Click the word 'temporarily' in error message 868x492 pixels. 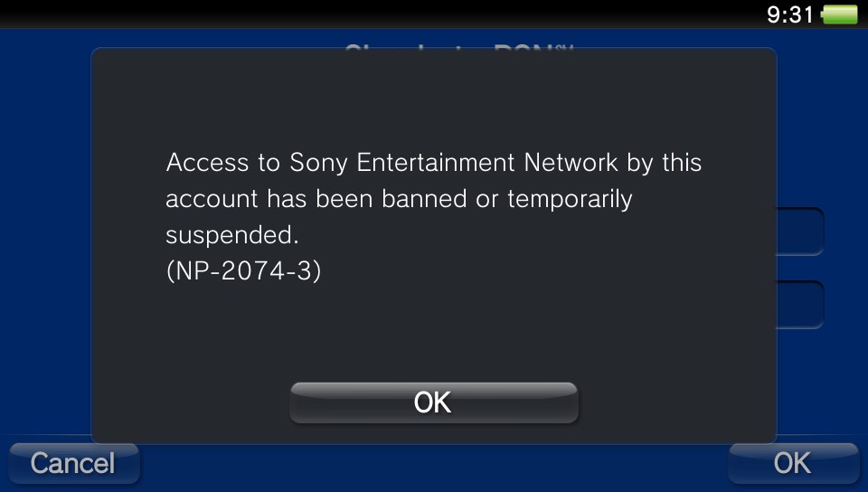[570, 199]
